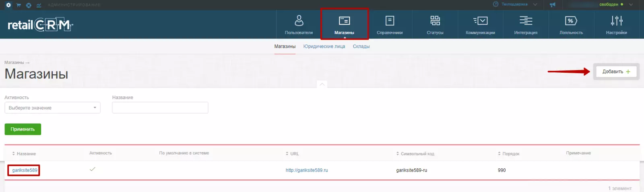The height and width of the screenshot is (192, 644).
Task: Open the Справочники section
Action: pyautogui.click(x=390, y=25)
